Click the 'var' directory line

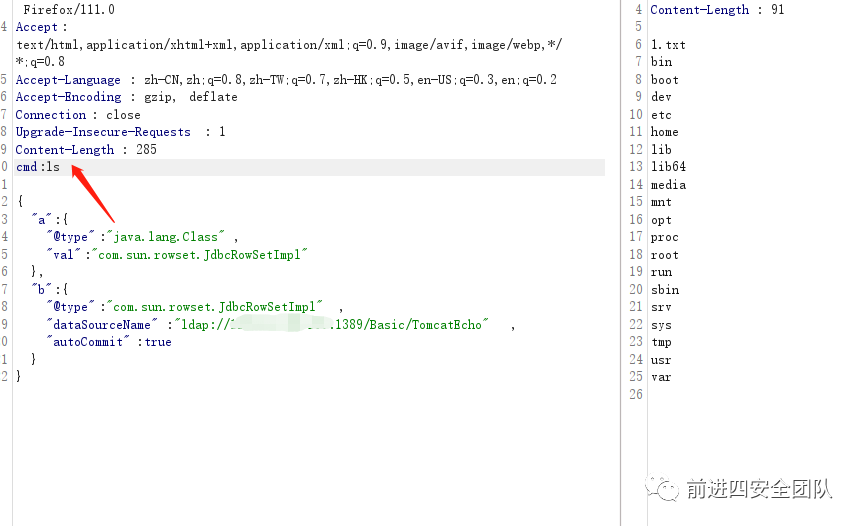point(661,377)
